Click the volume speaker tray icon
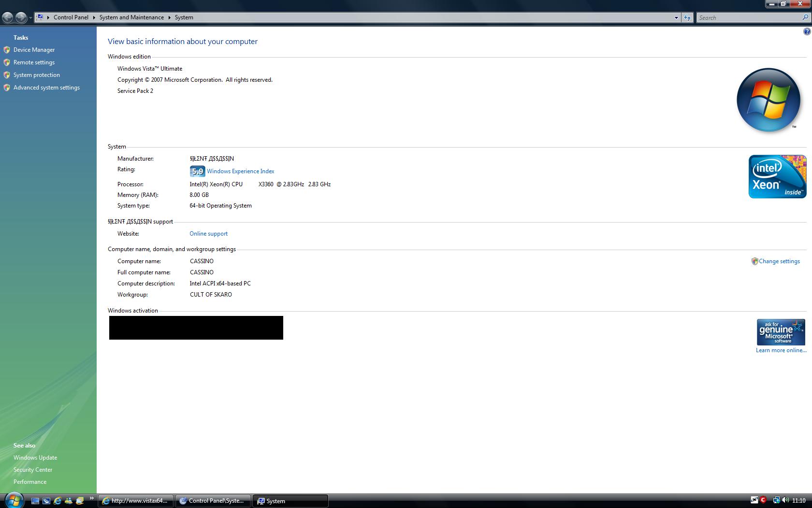This screenshot has width=812, height=508. point(785,500)
